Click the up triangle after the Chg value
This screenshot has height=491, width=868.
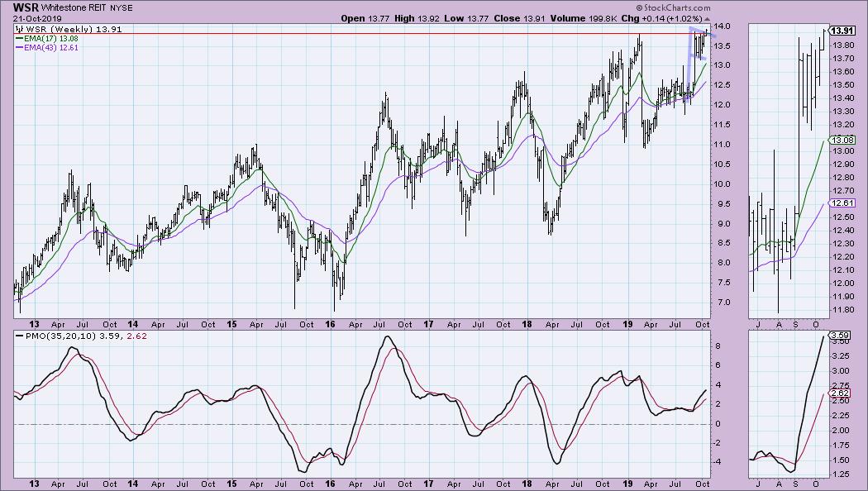pos(706,19)
